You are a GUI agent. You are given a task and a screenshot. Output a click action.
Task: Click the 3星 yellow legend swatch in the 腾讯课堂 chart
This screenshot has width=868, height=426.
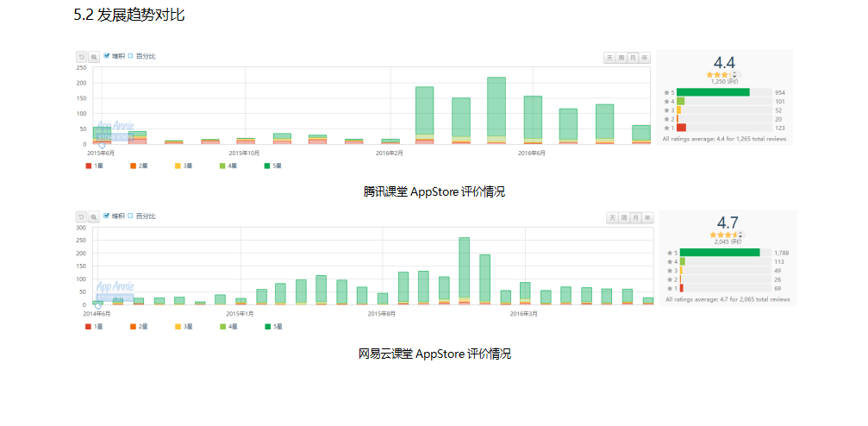click(x=178, y=166)
